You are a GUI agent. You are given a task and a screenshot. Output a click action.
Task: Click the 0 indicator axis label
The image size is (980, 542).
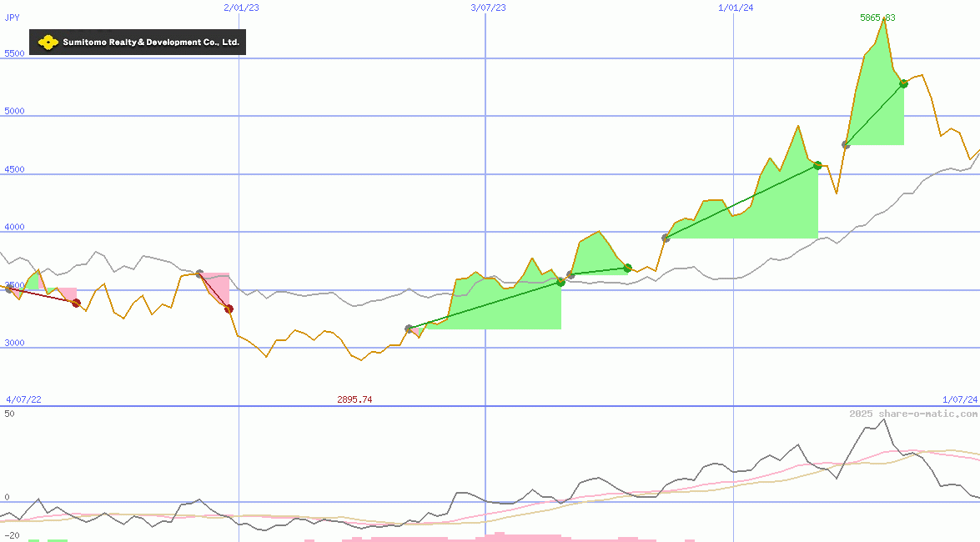(x=7, y=498)
